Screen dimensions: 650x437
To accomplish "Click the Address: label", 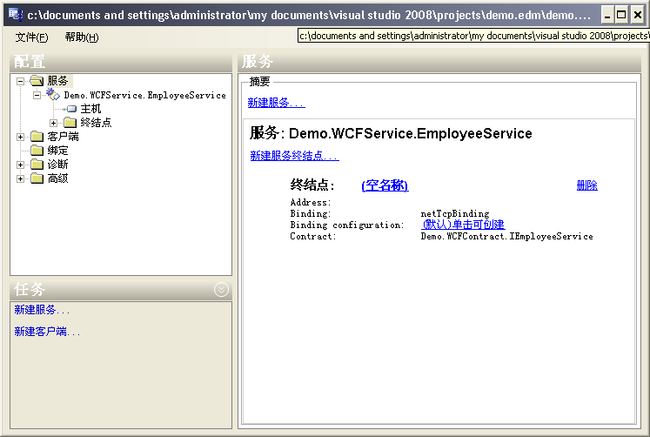I will pyautogui.click(x=310, y=202).
